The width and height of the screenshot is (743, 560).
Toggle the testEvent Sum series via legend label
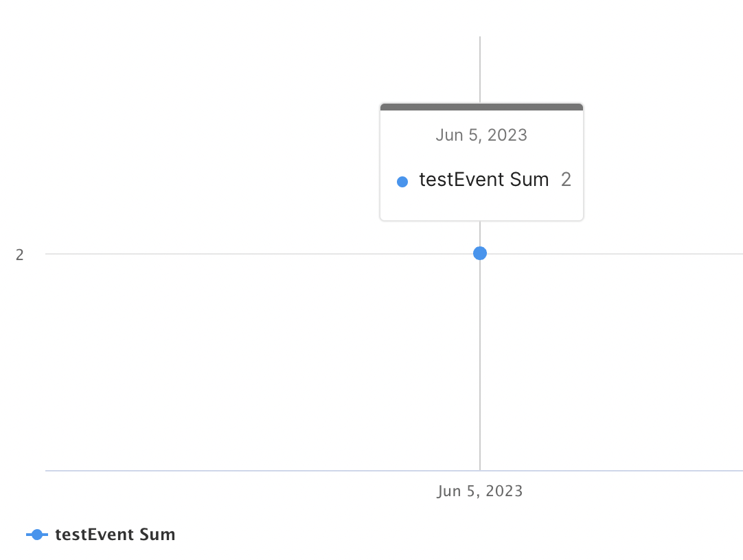pyautogui.click(x=115, y=535)
